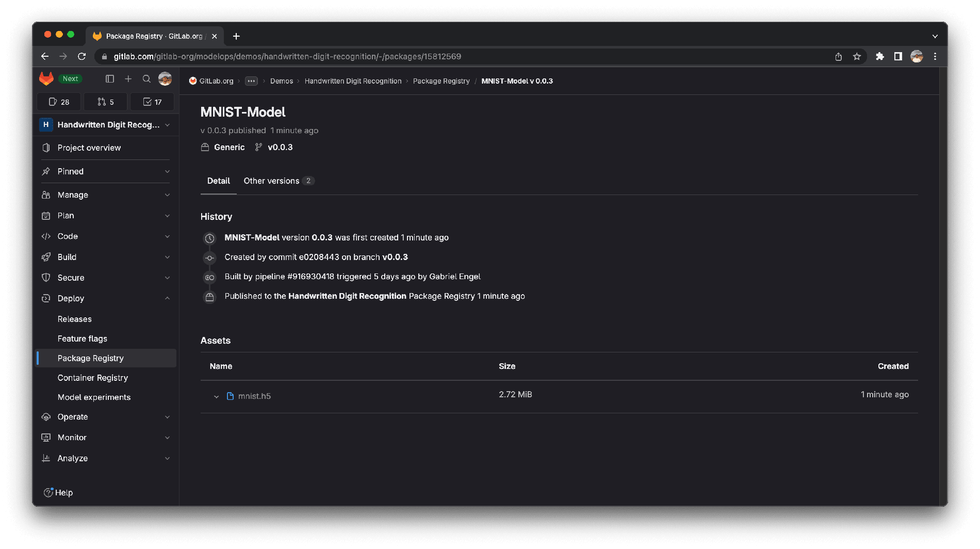
Task: Expand the Build section
Action: 106,257
